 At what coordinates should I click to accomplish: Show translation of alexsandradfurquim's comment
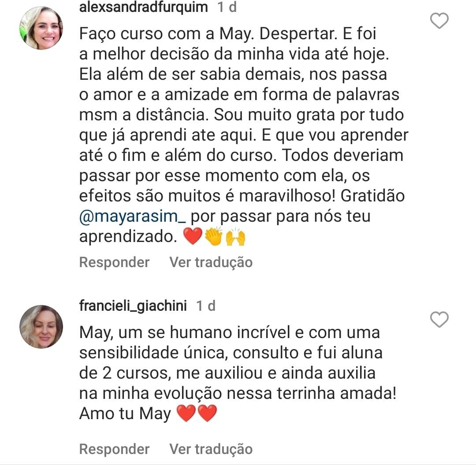pos(211,262)
